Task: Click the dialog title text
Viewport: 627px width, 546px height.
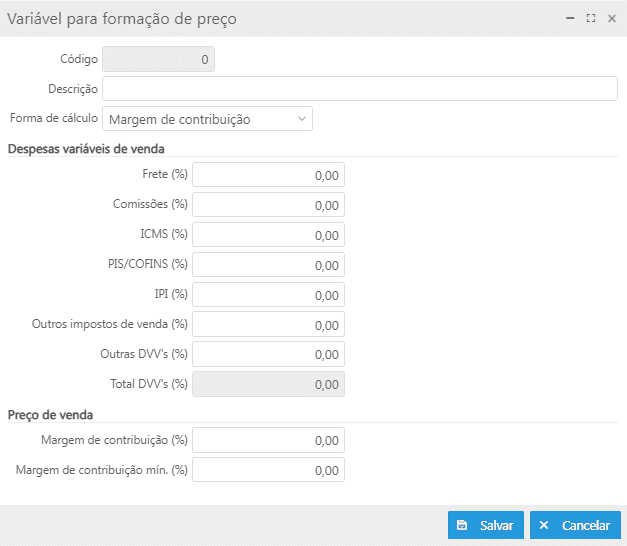Action: pos(122,19)
